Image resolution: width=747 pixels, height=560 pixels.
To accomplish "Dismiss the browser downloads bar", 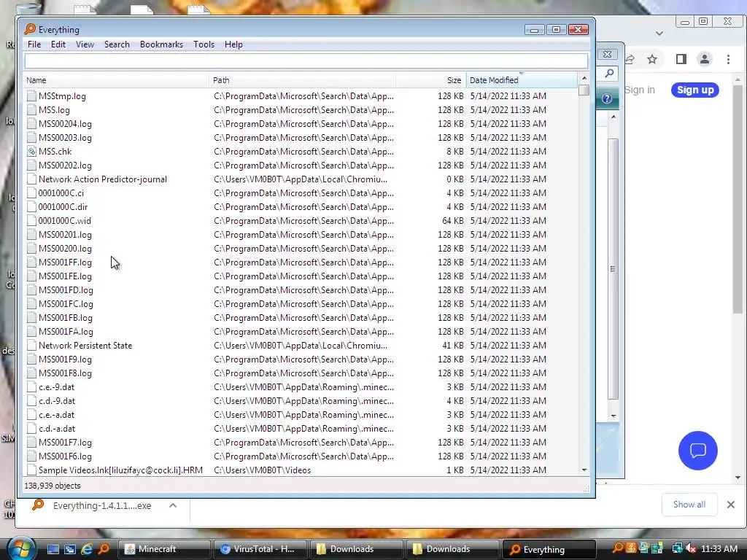I will (731, 505).
